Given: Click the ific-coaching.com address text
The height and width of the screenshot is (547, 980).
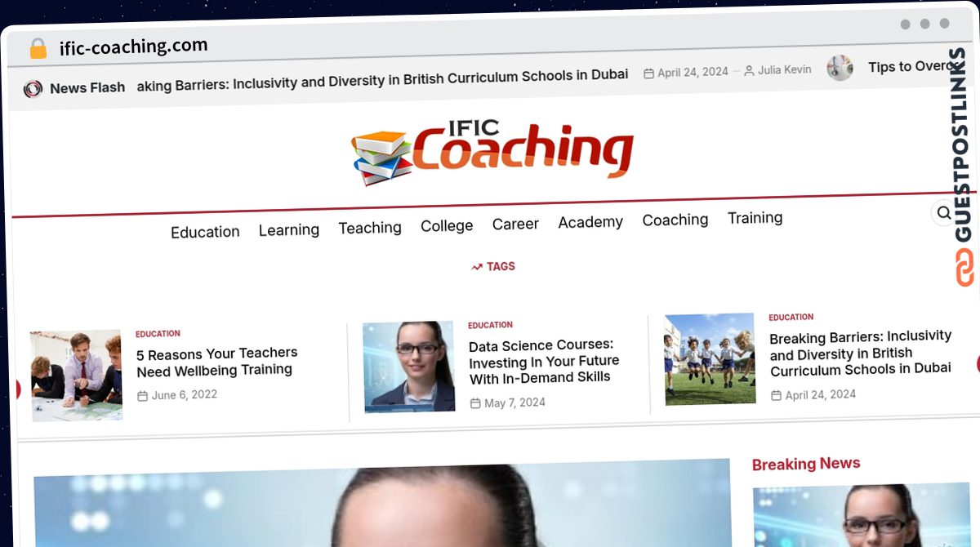Looking at the screenshot, I should 133,47.
